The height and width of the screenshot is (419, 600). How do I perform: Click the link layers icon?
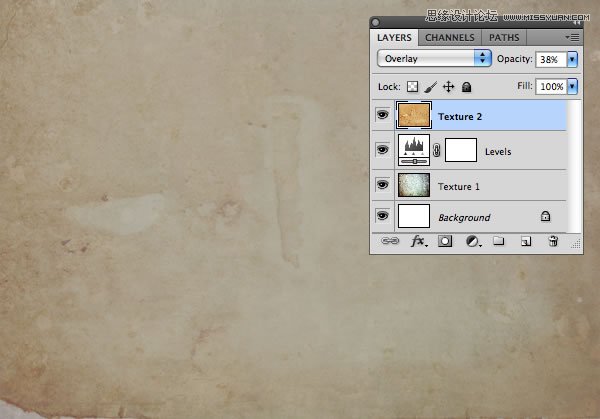click(391, 241)
